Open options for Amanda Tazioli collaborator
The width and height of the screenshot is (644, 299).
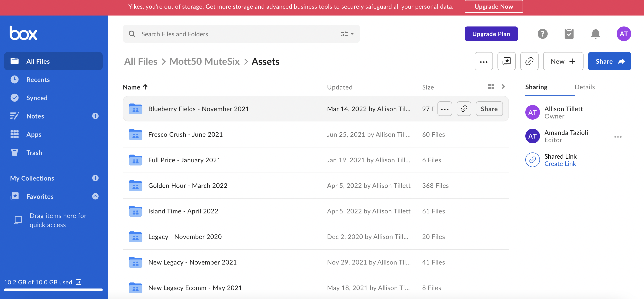click(x=618, y=137)
